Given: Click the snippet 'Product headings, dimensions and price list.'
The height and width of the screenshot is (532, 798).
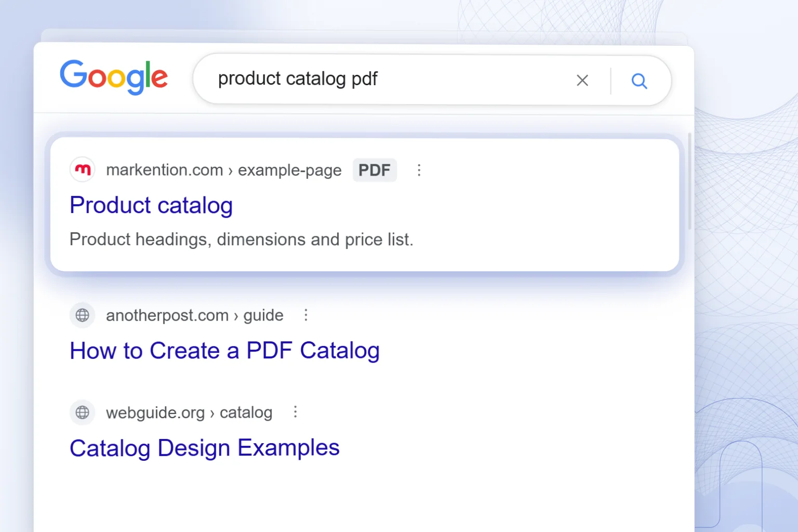Looking at the screenshot, I should point(242,240).
